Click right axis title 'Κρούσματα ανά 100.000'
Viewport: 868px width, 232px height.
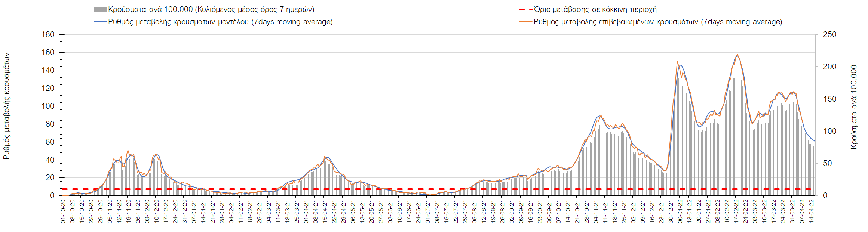[x=853, y=108]
